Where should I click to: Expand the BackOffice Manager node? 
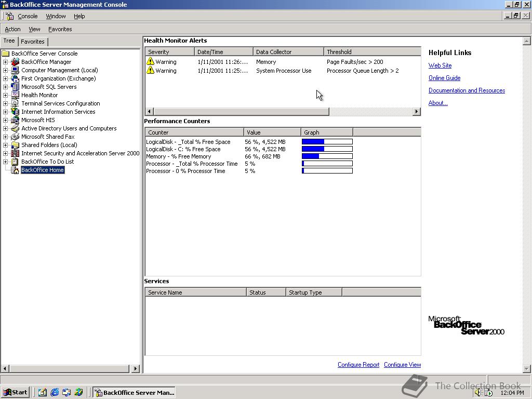pos(5,62)
